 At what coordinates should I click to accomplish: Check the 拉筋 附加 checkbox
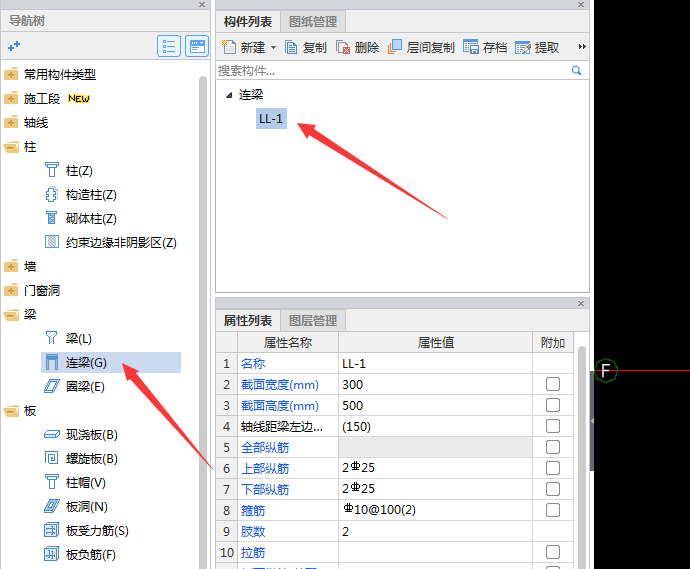tap(553, 552)
